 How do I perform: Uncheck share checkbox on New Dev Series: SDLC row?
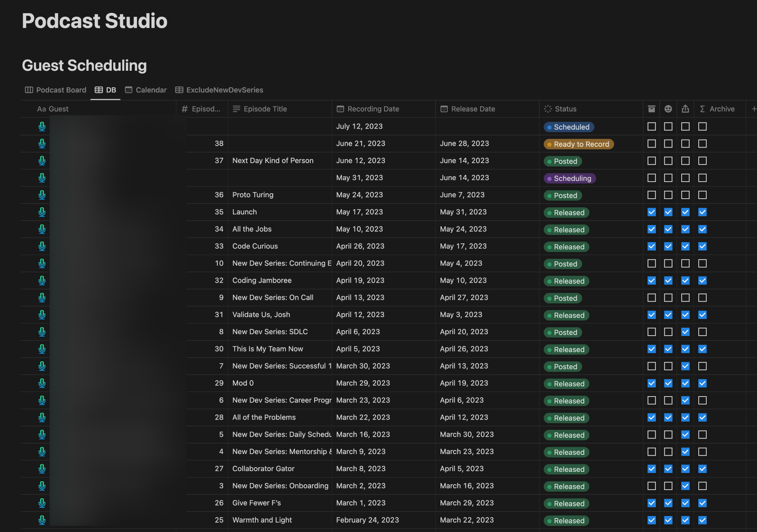pyautogui.click(x=685, y=332)
